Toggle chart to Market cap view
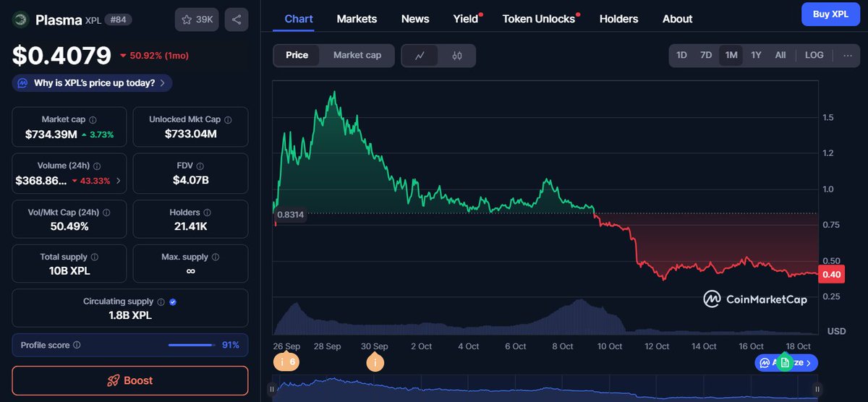This screenshot has width=868, height=402. point(357,55)
